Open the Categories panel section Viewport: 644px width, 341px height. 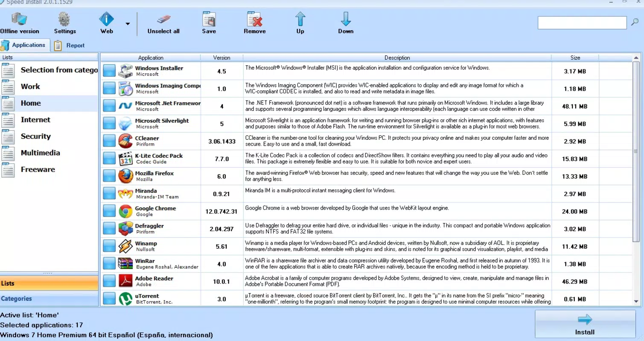(x=49, y=298)
